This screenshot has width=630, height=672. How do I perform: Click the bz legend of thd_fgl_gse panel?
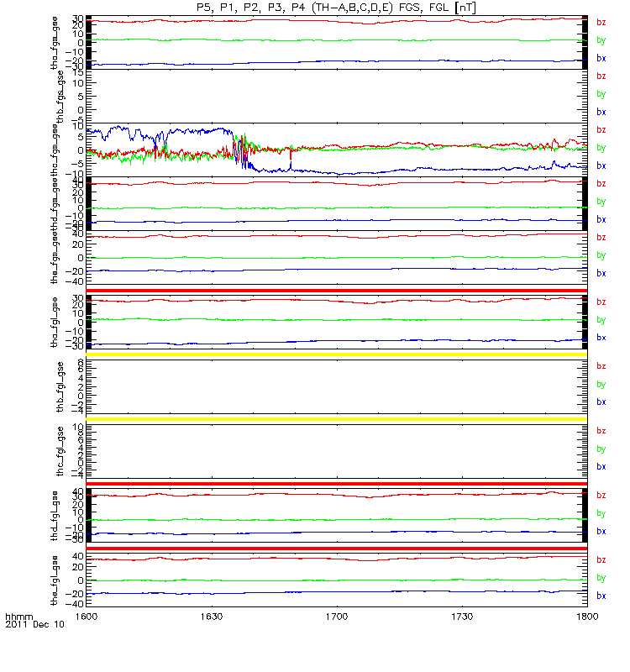click(601, 496)
